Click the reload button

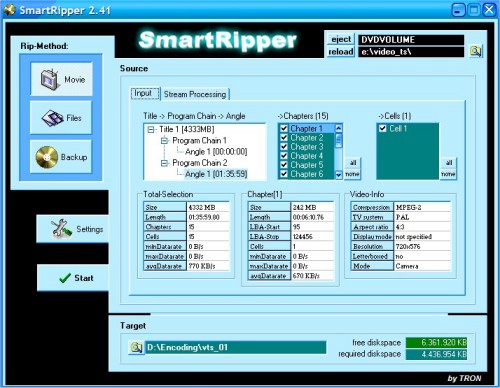pos(341,52)
